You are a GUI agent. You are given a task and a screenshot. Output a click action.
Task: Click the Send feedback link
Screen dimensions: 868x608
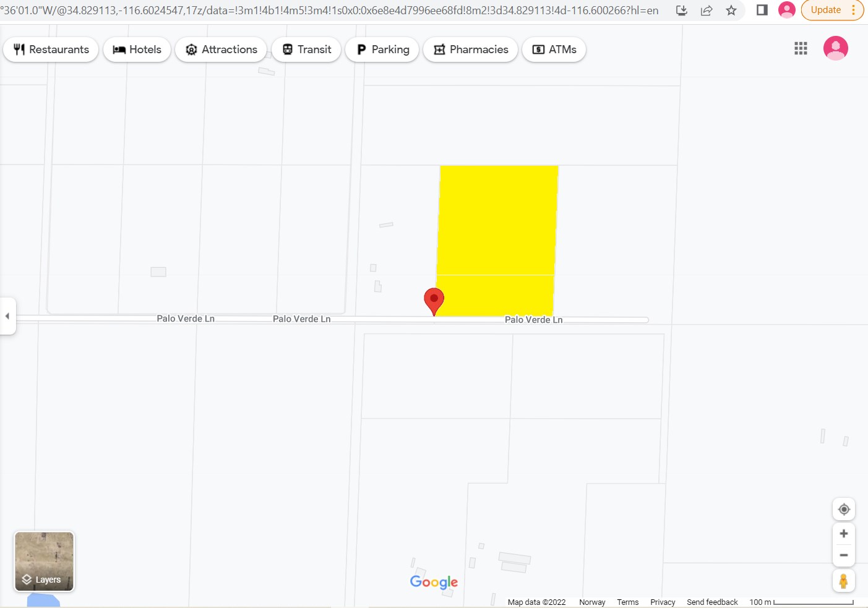[711, 602]
